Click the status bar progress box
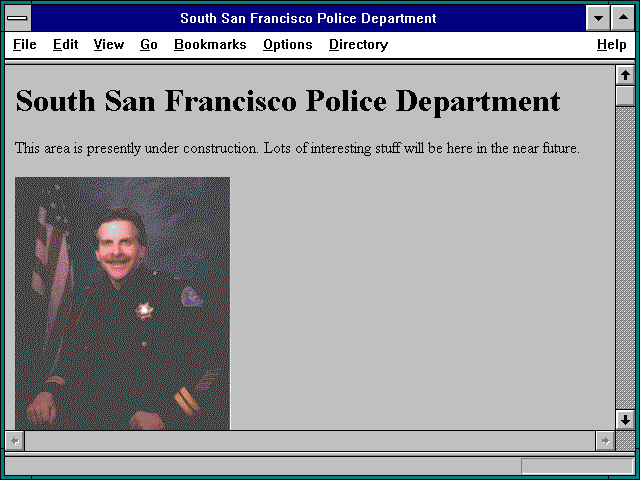This screenshot has width=640, height=480. click(x=577, y=466)
